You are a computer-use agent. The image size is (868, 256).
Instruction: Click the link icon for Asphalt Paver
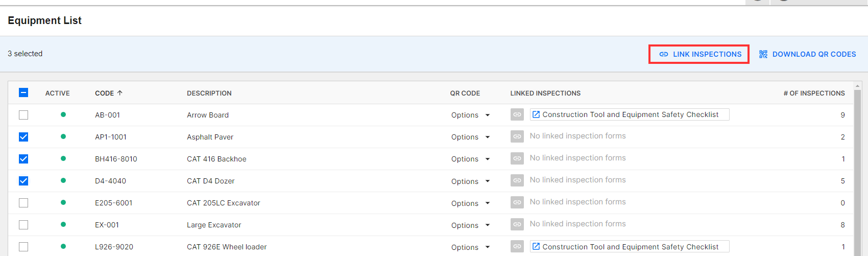coord(517,136)
